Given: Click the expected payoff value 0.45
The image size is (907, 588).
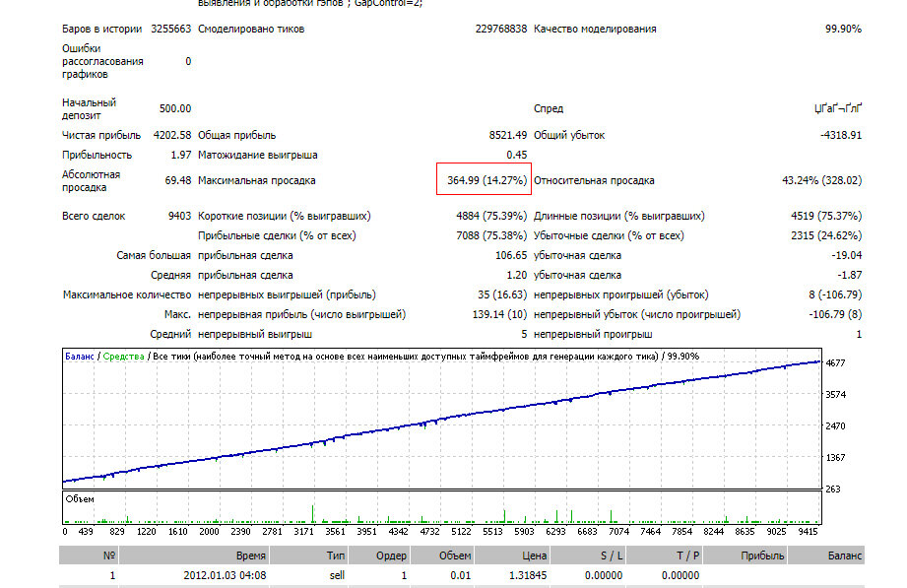Looking at the screenshot, I should coord(517,155).
